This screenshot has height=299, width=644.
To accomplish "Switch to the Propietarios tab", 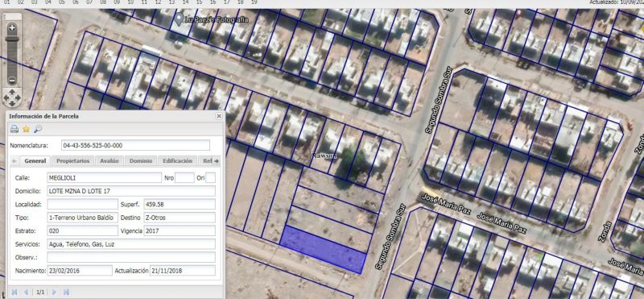I will pos(72,161).
